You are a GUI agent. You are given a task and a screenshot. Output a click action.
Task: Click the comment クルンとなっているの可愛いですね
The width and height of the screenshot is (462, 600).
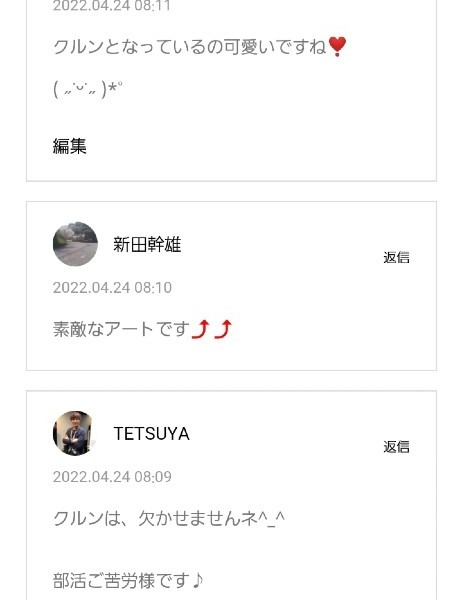189,47
